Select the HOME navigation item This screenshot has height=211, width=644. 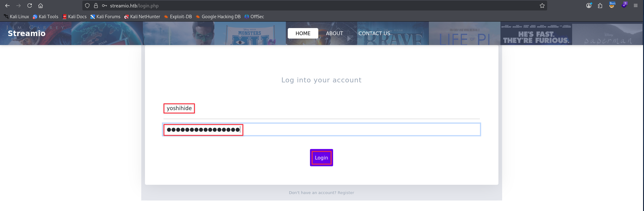click(x=303, y=33)
